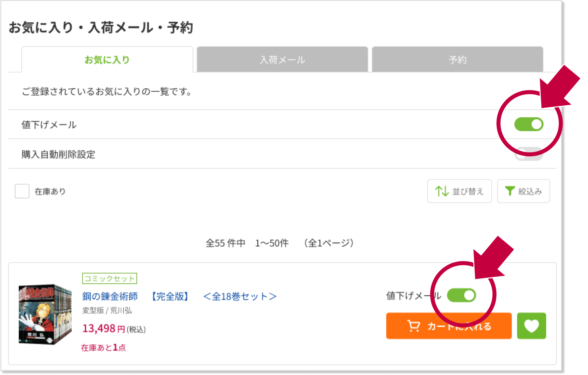Switch to the 予約 tab
588x375 pixels.
pyautogui.click(x=457, y=60)
